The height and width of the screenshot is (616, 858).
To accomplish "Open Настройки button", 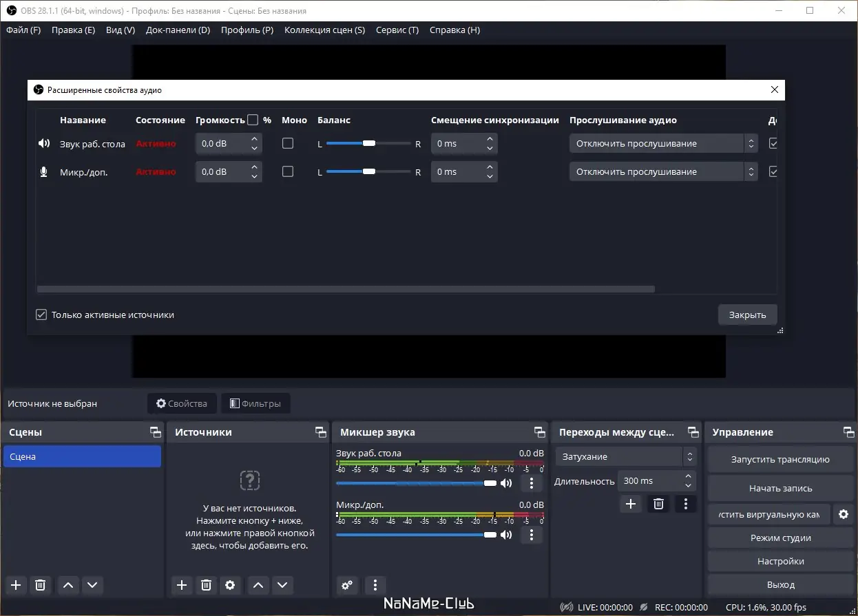I will pyautogui.click(x=781, y=561).
